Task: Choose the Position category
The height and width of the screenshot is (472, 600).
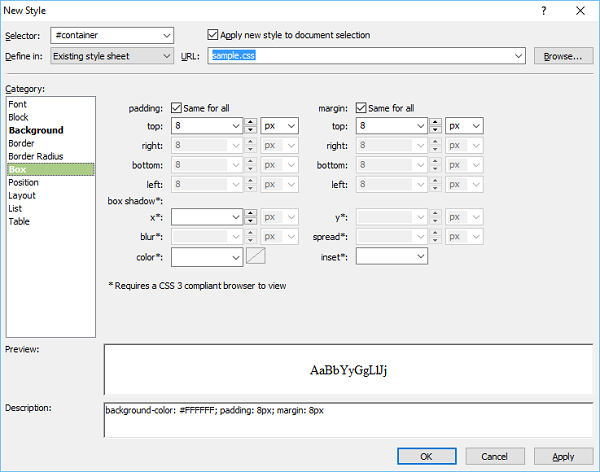Action: (24, 183)
